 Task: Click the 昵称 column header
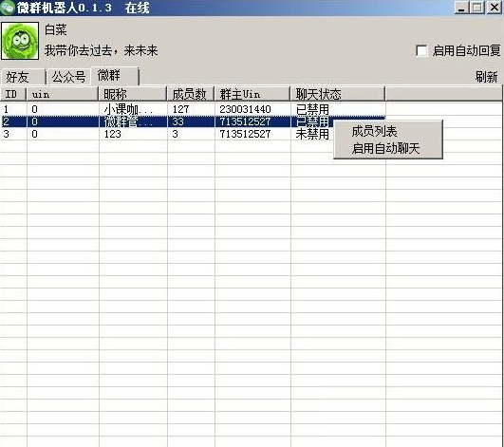[133, 94]
